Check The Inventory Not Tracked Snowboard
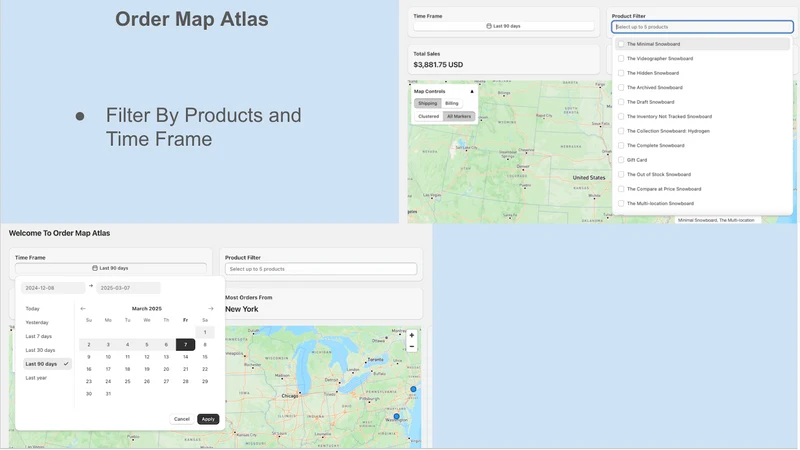The height and width of the screenshot is (450, 800). point(621,116)
